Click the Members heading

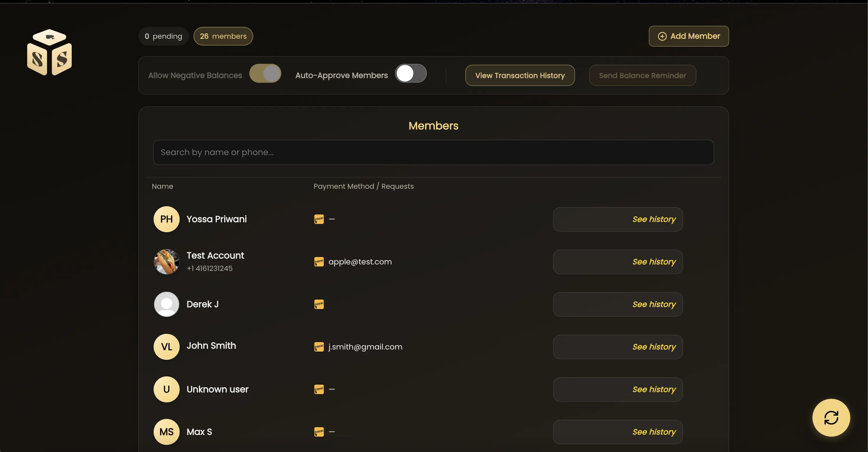point(433,126)
